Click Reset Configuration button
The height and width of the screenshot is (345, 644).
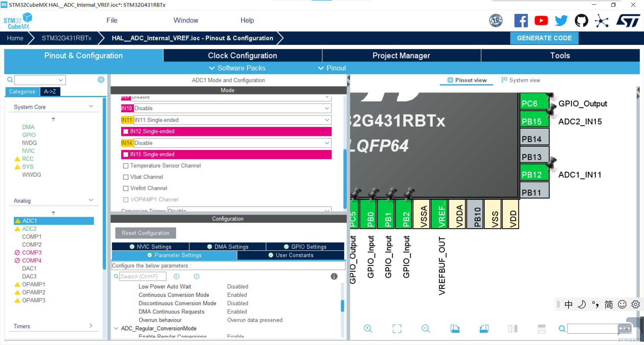(x=146, y=233)
